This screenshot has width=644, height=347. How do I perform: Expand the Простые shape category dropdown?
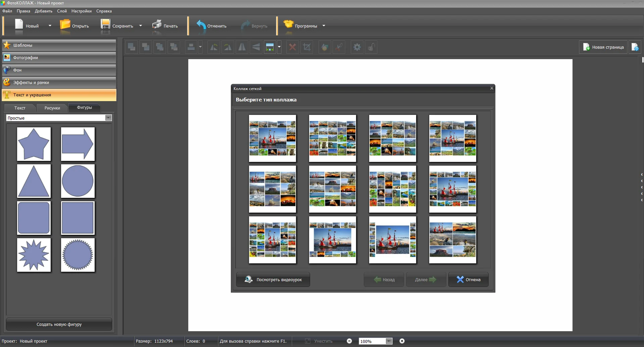pos(108,118)
